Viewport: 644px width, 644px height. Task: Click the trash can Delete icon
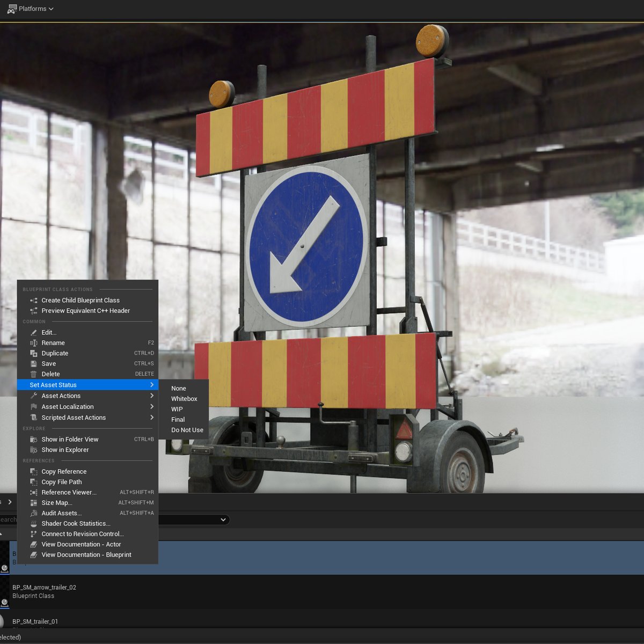[x=34, y=375]
